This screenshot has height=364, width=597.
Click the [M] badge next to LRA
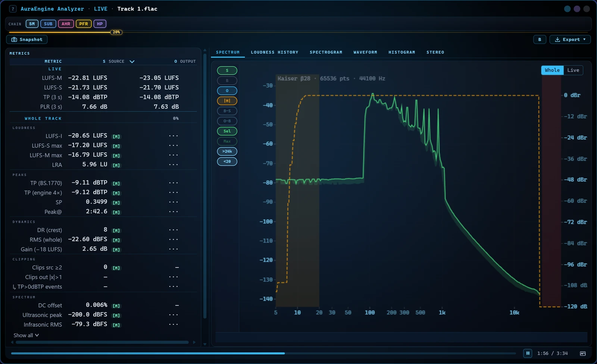[116, 166]
